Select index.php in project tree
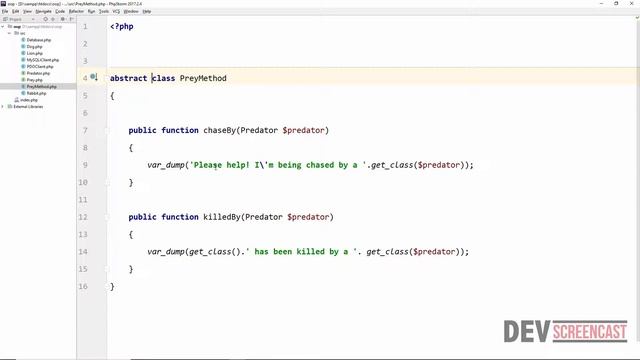640x360 pixels. (x=29, y=100)
